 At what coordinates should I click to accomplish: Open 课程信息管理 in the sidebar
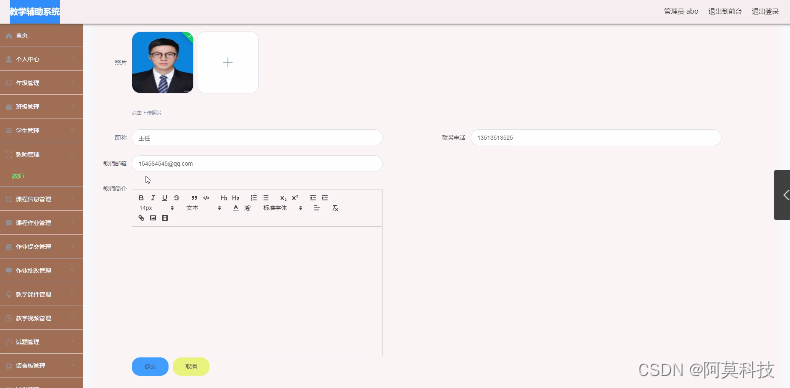(x=41, y=199)
